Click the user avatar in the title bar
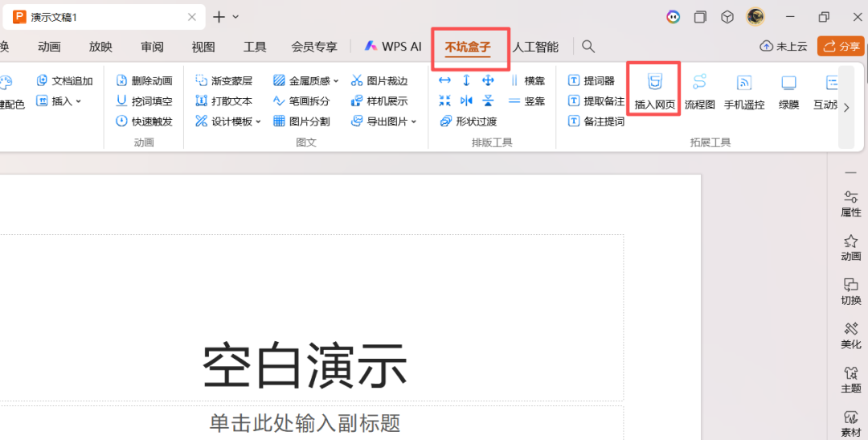The width and height of the screenshot is (868, 440). 755,17
